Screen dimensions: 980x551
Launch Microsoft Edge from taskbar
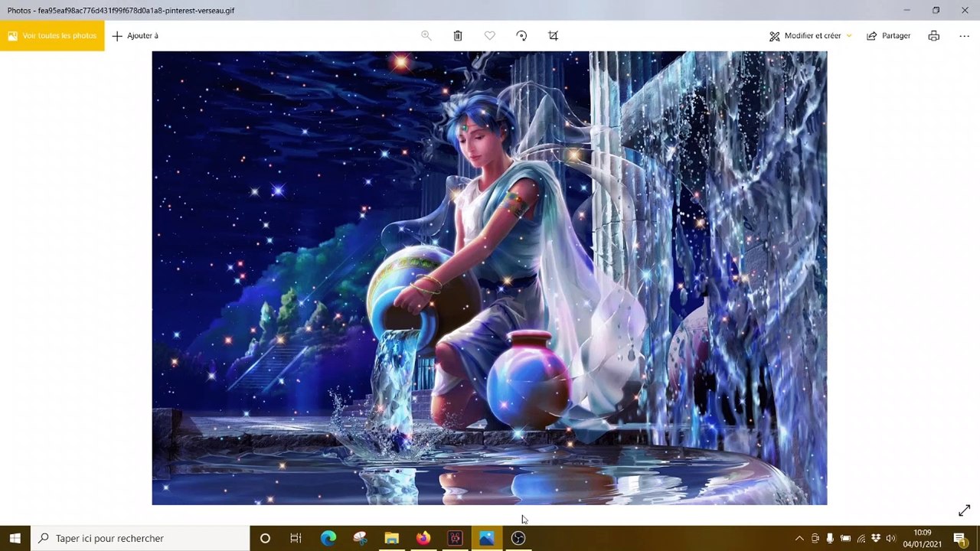point(328,538)
